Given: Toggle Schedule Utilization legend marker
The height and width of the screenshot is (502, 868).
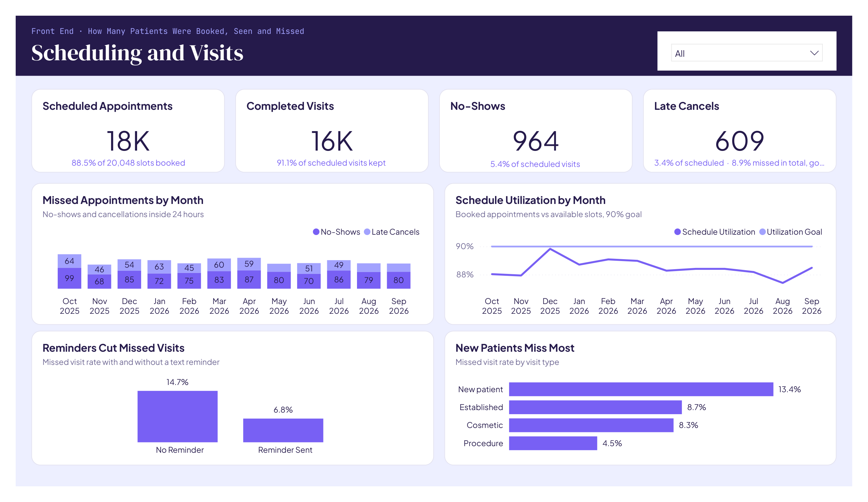Looking at the screenshot, I should pos(677,232).
